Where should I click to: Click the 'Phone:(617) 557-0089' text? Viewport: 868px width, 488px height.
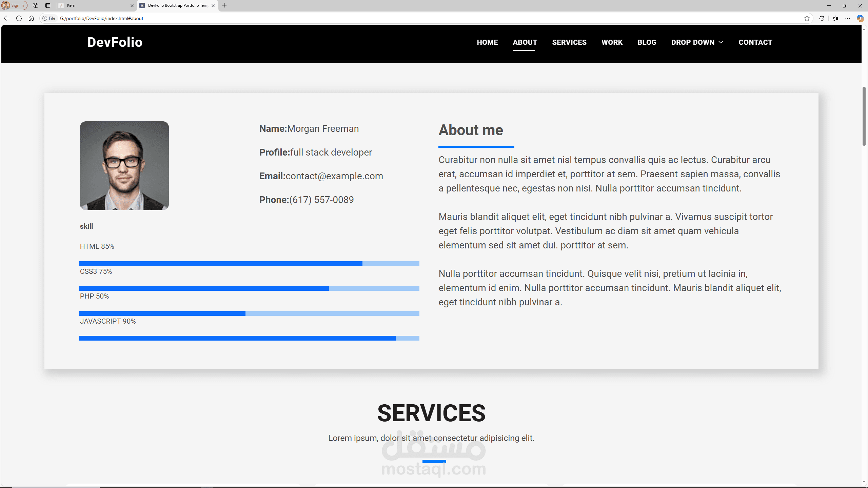(x=307, y=200)
